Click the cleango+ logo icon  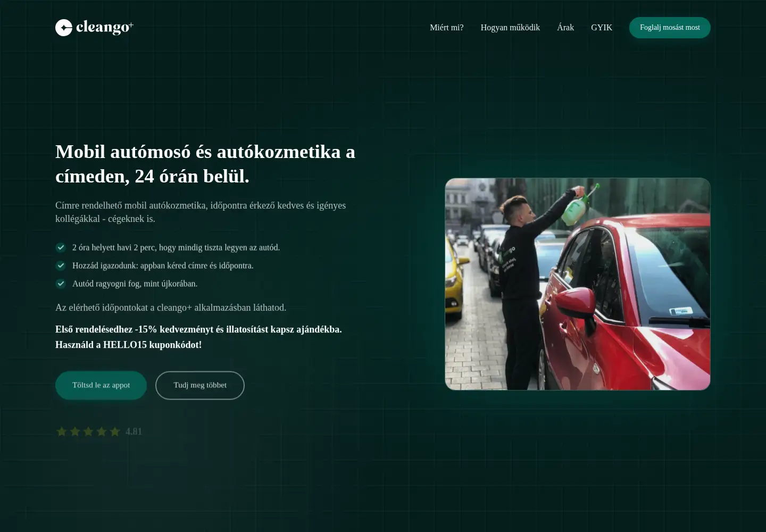click(64, 28)
